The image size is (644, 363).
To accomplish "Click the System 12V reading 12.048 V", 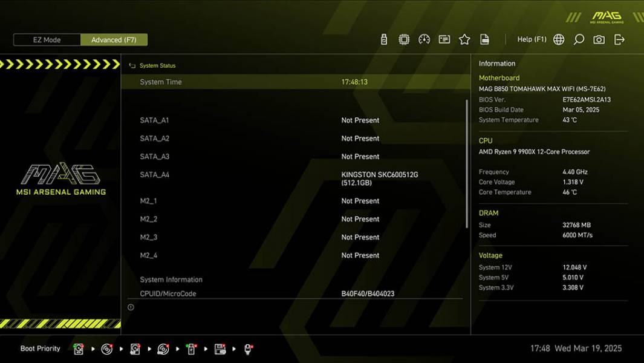I will coord(574,267).
